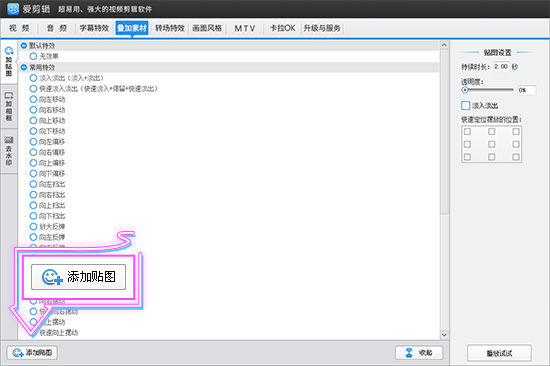The height and width of the screenshot is (366, 550).
Task: Set sticker position to bottom-right box
Action: (516, 157)
